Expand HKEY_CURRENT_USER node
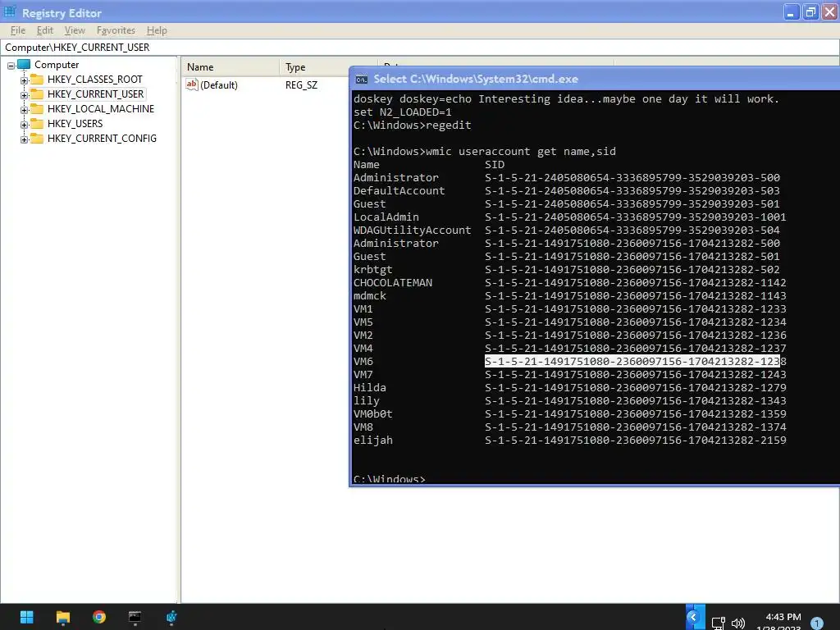 point(24,95)
